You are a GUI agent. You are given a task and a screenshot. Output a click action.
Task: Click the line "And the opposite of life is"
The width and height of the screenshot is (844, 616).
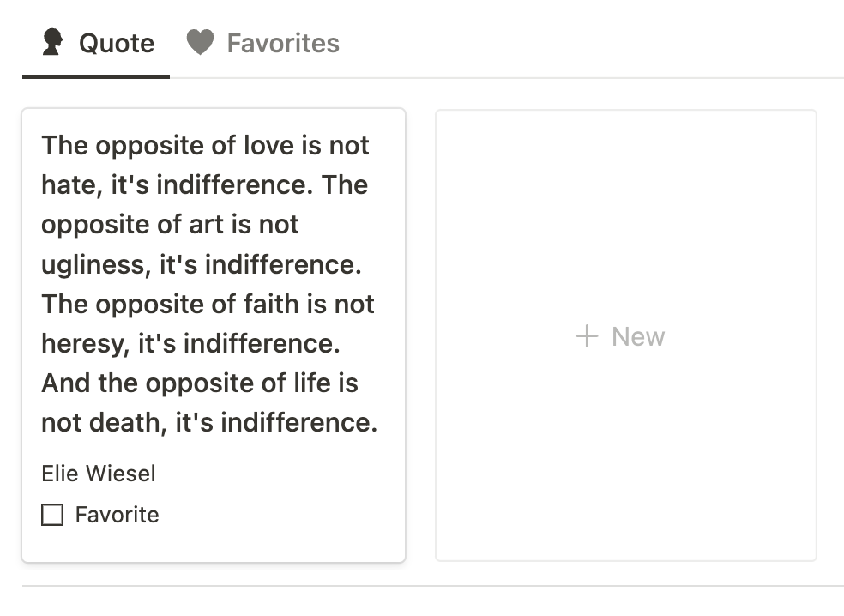(x=200, y=383)
